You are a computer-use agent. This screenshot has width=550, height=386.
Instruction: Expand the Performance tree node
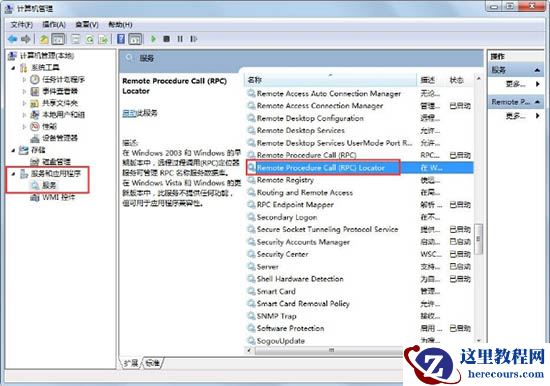24,126
